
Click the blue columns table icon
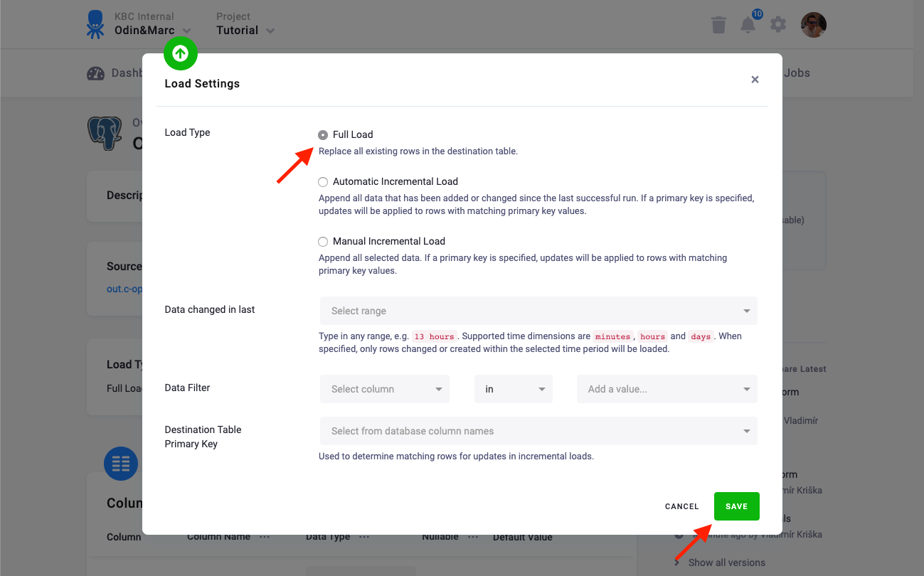click(121, 464)
